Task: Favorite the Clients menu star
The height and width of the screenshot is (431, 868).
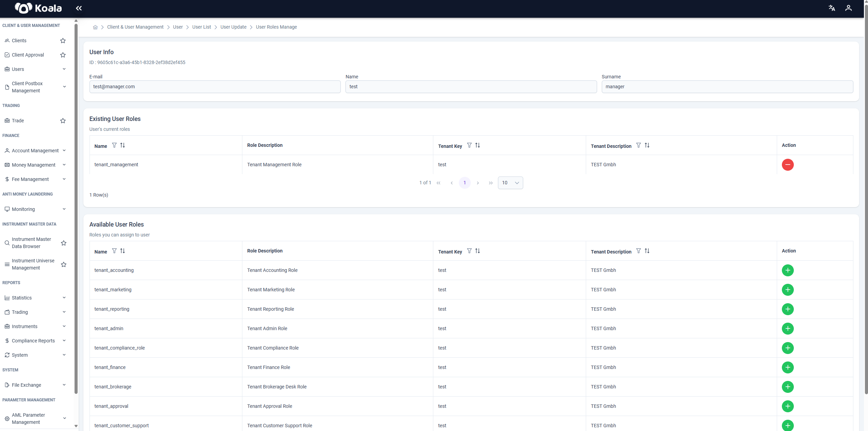Action: click(x=63, y=41)
